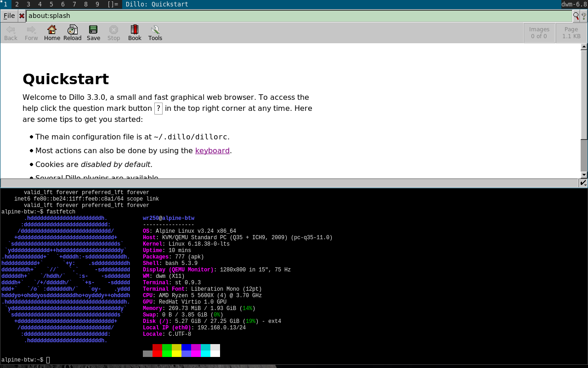Switch to dwm tag 9
This screenshot has width=588, height=368.
coord(97,4)
